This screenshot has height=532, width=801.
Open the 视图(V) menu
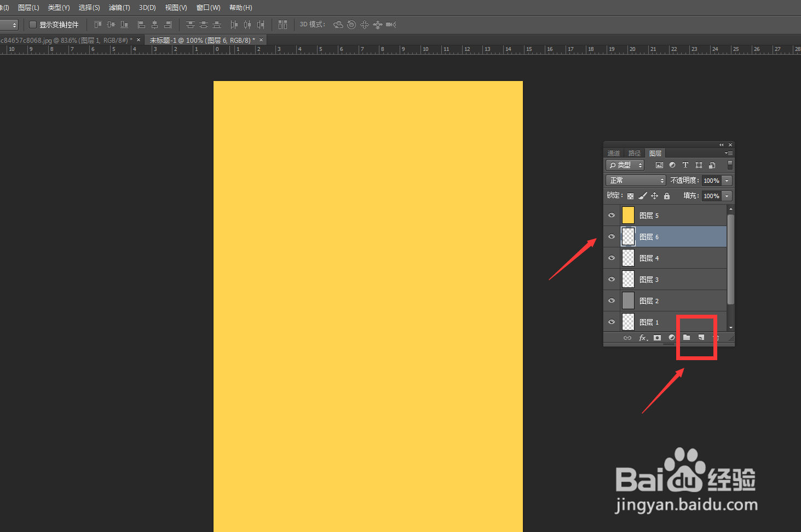[x=176, y=8]
